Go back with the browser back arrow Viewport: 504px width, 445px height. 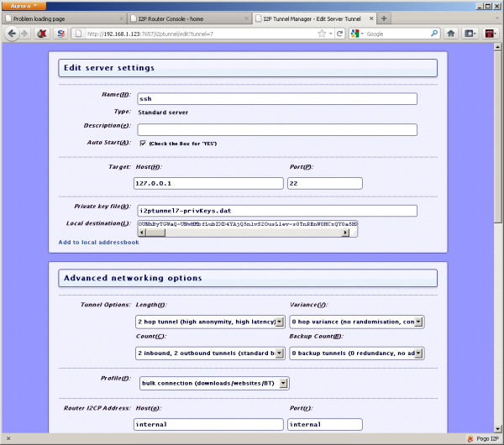point(12,34)
